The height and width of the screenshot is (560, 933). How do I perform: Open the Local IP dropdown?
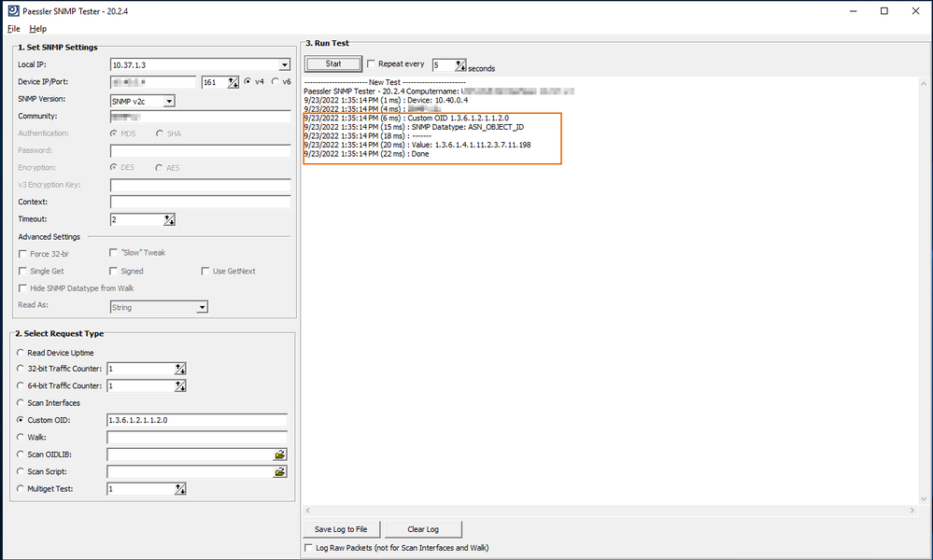[x=284, y=65]
